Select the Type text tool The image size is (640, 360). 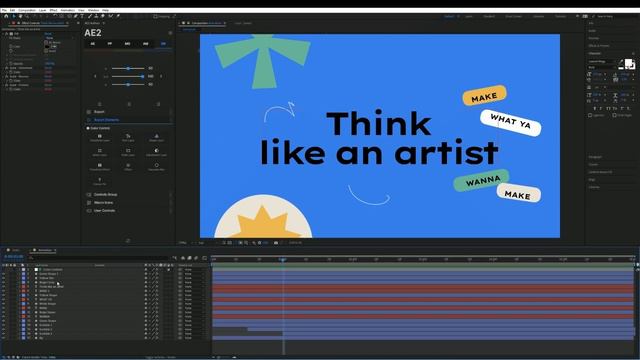(82, 16)
